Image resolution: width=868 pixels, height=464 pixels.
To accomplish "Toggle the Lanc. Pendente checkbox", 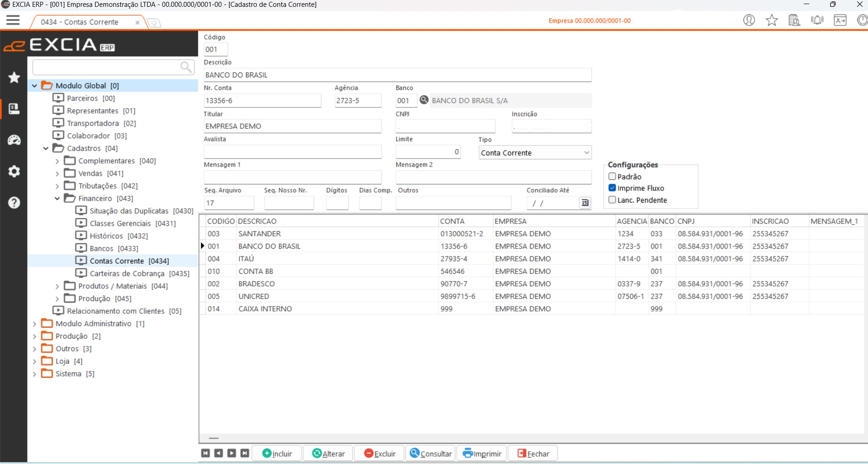I will [613, 200].
